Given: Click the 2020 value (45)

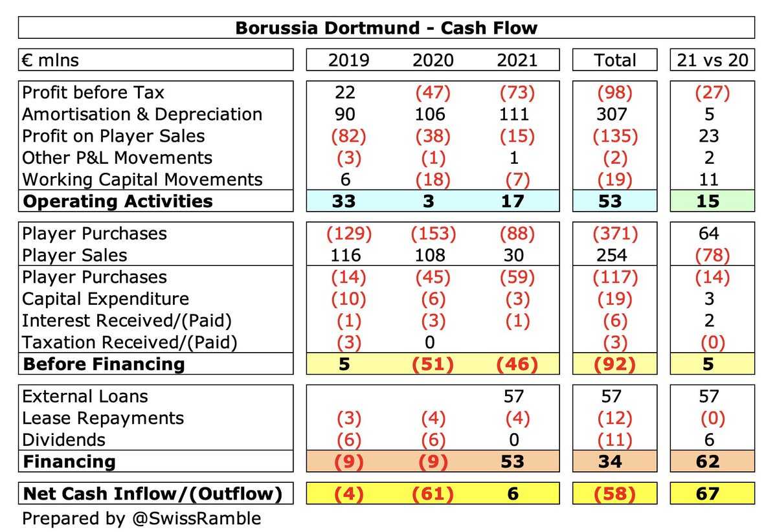Looking at the screenshot, I should coord(434,277).
